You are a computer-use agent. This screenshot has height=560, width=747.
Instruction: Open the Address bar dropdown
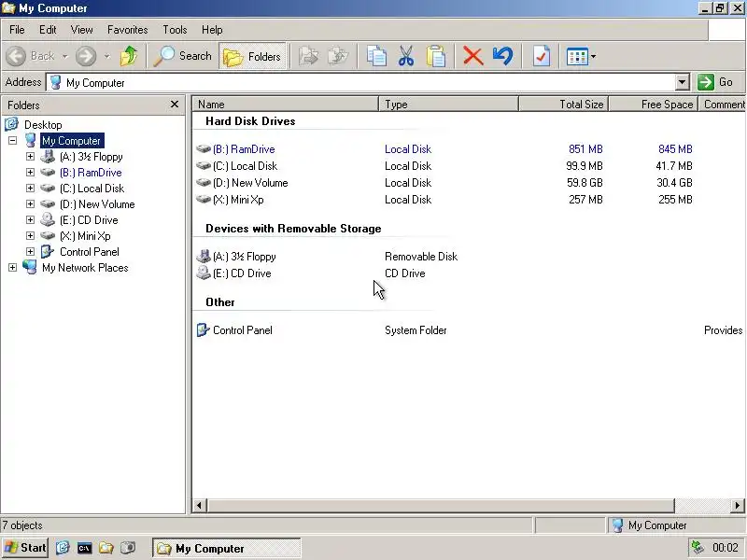683,82
